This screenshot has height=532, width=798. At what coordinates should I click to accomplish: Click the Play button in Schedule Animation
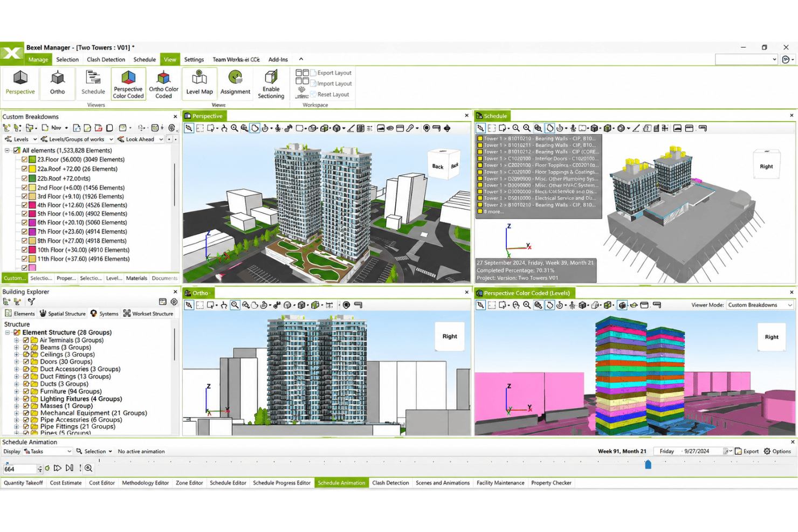(x=58, y=468)
